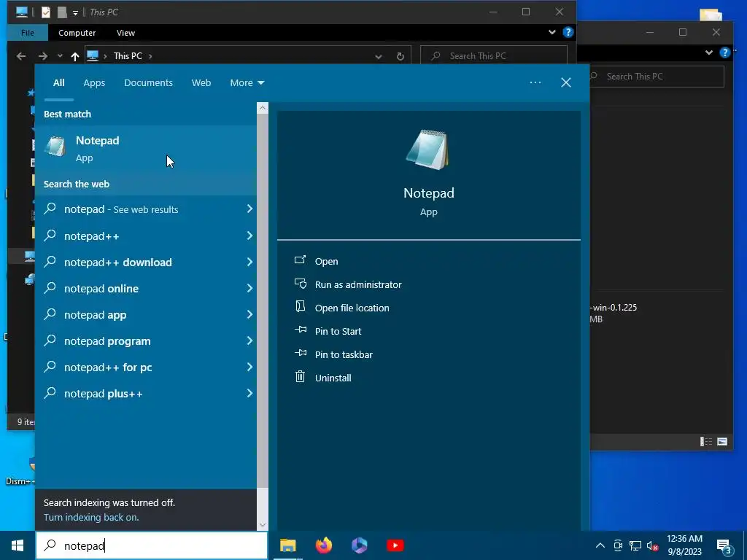Switch to details view in rear Explorer
The image size is (747, 560).
tap(706, 441)
